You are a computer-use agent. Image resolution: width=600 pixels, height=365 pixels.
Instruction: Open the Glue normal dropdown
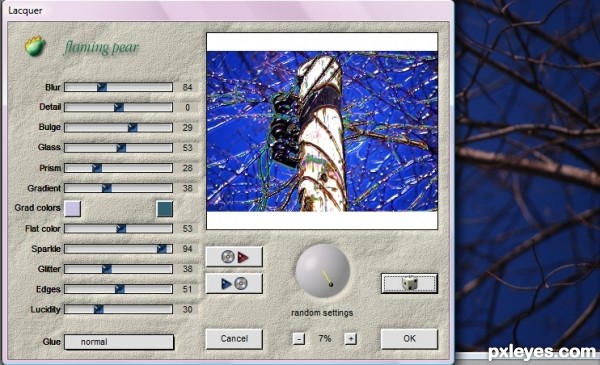(x=119, y=342)
